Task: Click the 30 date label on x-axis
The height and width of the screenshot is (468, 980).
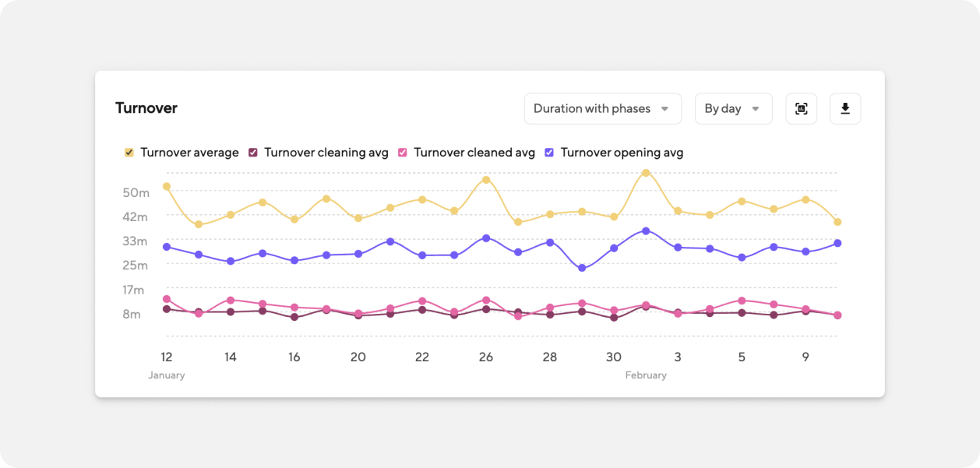Action: (614, 357)
